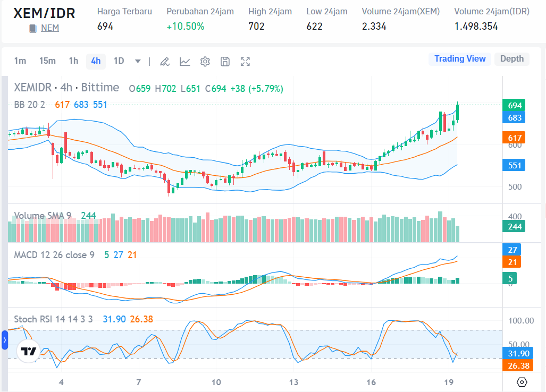This screenshot has width=546, height=392.
Task: Click the XEM/IDR pair heading
Action: tap(44, 13)
